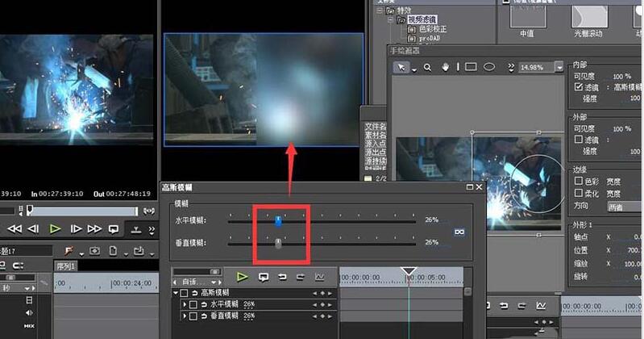Enable the 柔化 edge soften checkbox
Image resolution: width=644 pixels, height=339 pixels.
coord(578,193)
